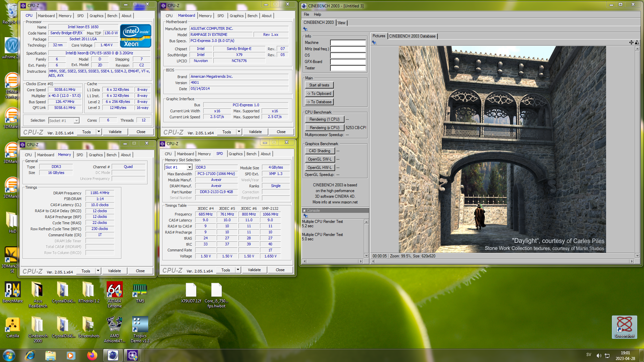Open Cinebench 2000 folder
The image size is (644, 362).
pyautogui.click(x=38, y=329)
